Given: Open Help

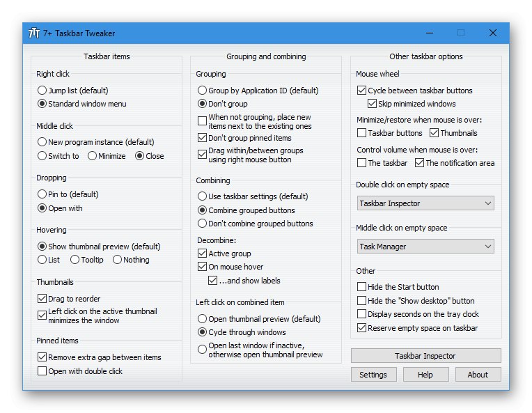Looking at the screenshot, I should click(425, 374).
